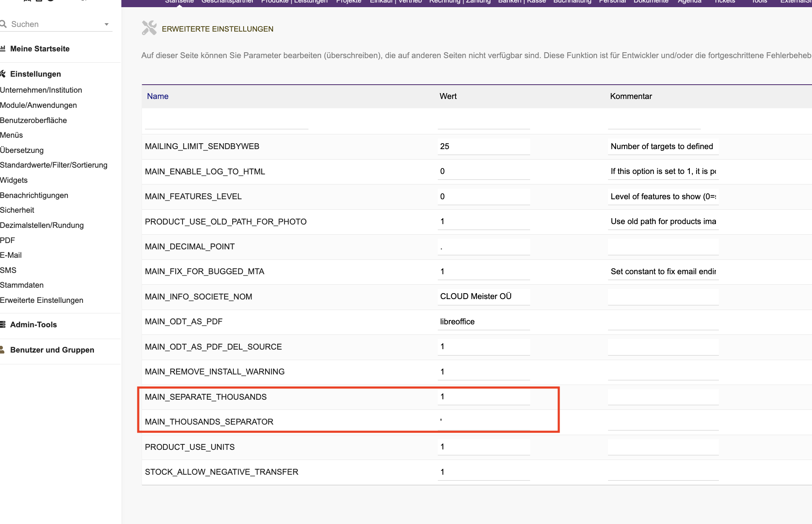Click the empty MAIN_INFO_SOCIETE_NOM comment field
This screenshot has height=524, width=812.
663,297
